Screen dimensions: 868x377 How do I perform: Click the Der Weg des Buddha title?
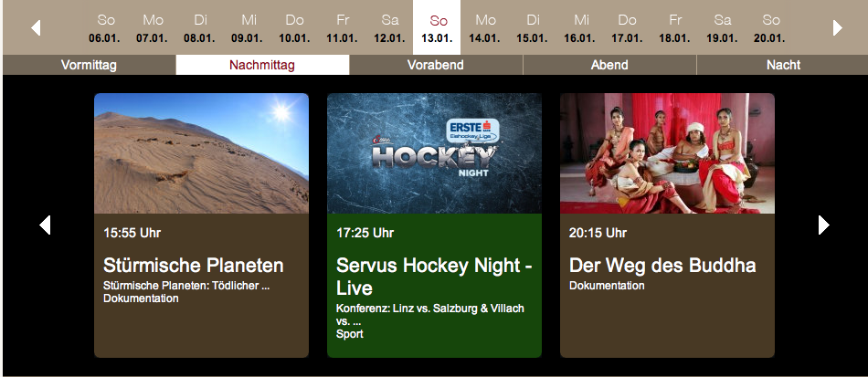click(x=662, y=266)
